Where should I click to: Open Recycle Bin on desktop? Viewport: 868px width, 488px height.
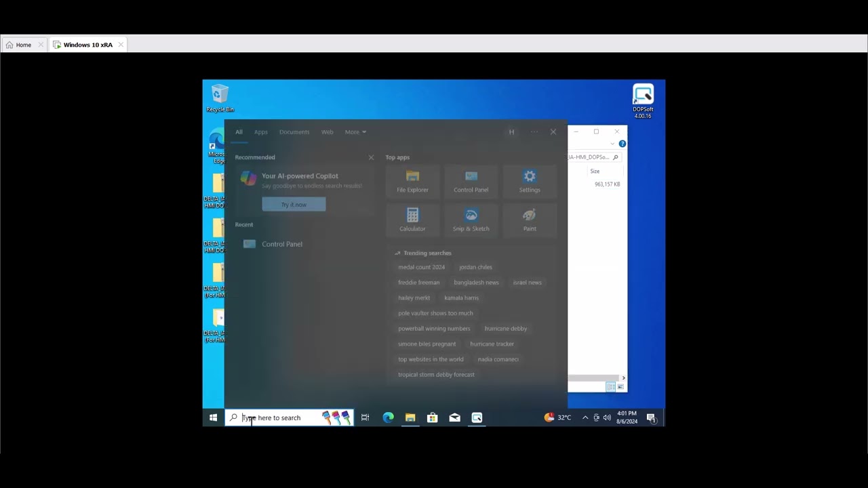point(220,99)
